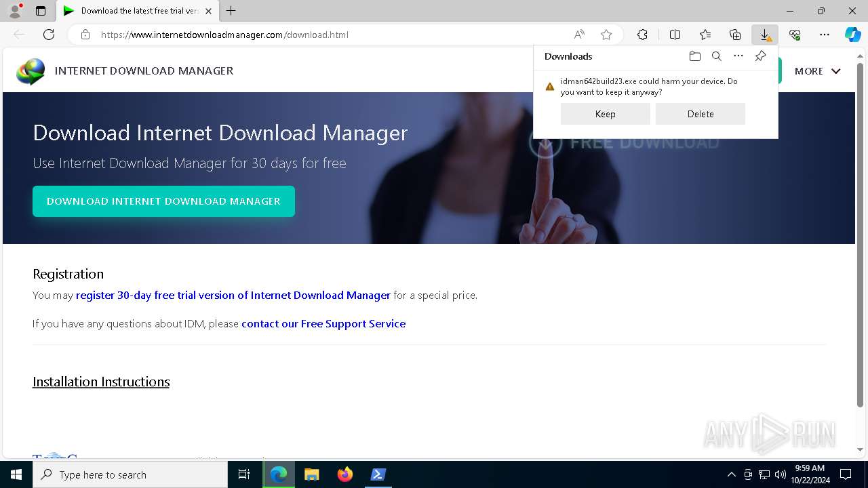The image size is (868, 488).
Task: Open Extensions puzzle icon
Action: pos(642,35)
